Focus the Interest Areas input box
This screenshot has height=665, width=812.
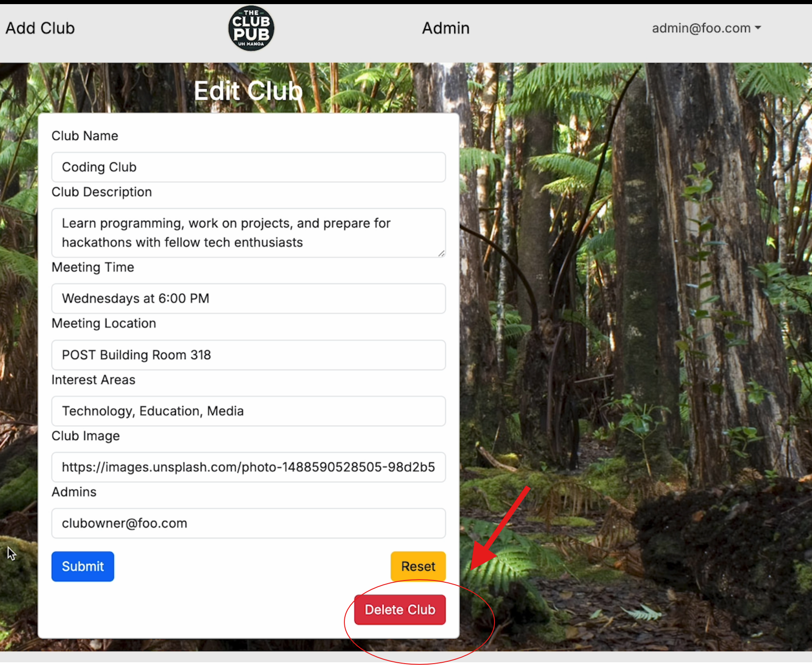248,411
